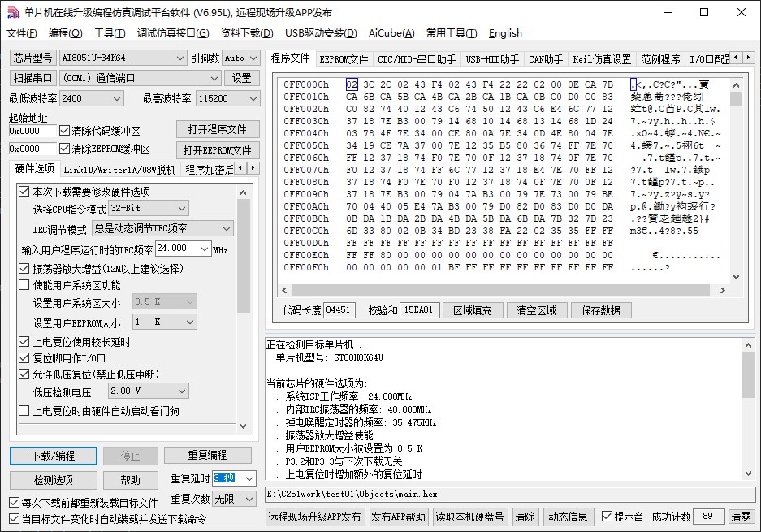The image size is (761, 532).
Task: Click 检测选项 button
Action: 54,480
